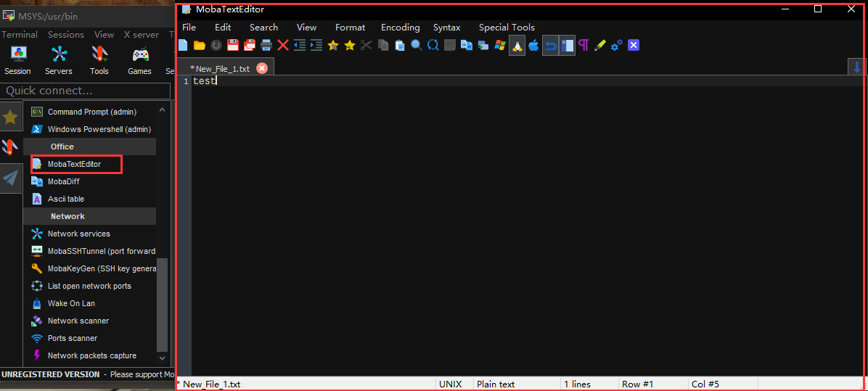Open MobaKeyGen SSH key generator
The image size is (868, 391).
(x=93, y=268)
